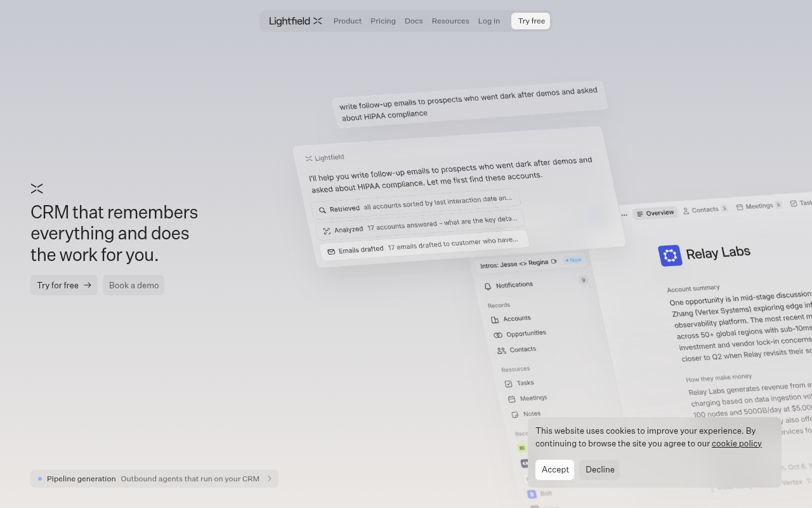Click the Lightfield logo in the navigation bar
This screenshot has height=508, width=812.
click(x=296, y=21)
